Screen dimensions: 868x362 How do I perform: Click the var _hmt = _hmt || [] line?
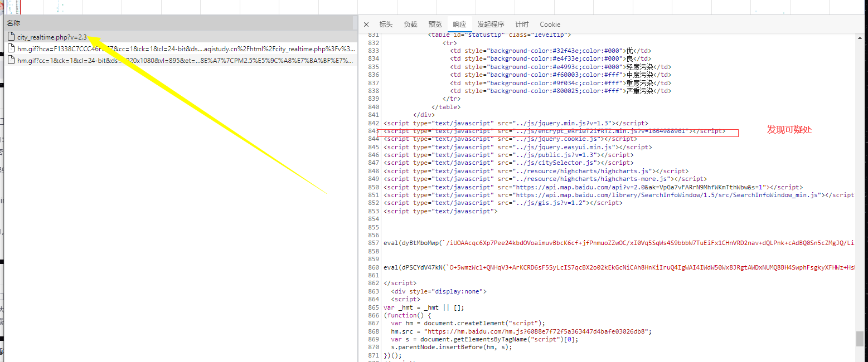(424, 307)
